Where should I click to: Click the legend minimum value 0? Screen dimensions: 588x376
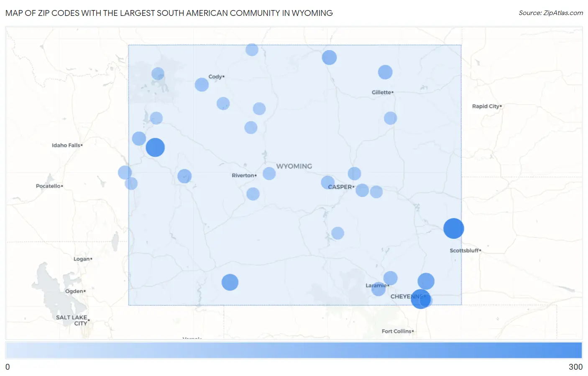8,367
